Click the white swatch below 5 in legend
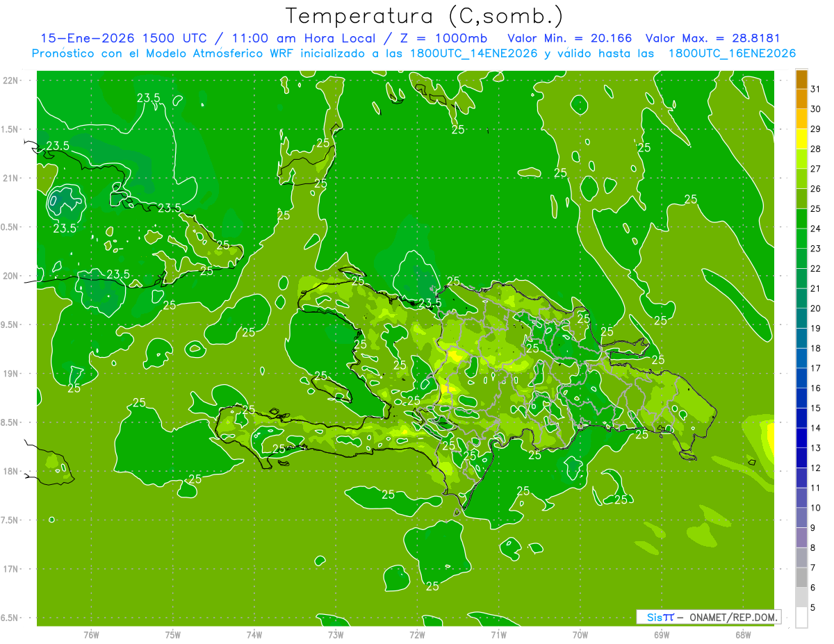 click(x=801, y=618)
